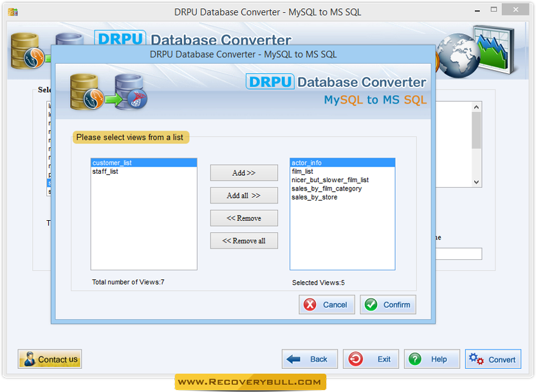
Task: Click the DRPU logo in the dialog header
Action: [x=270, y=82]
